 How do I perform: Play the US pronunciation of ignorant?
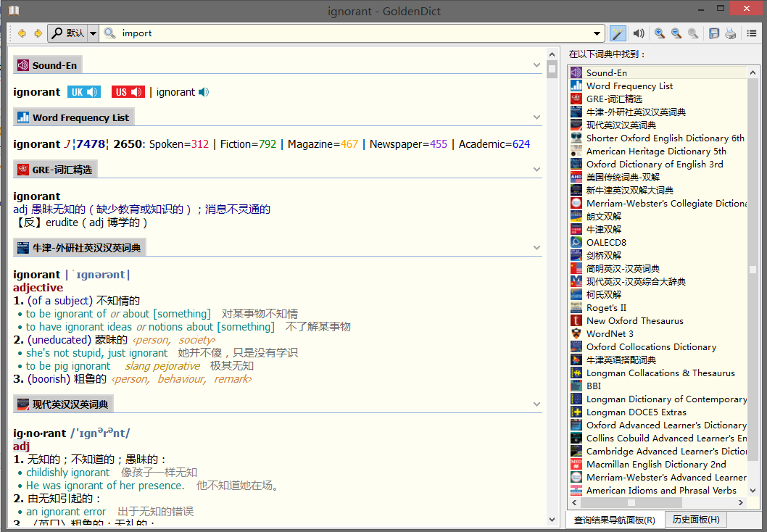coord(128,92)
